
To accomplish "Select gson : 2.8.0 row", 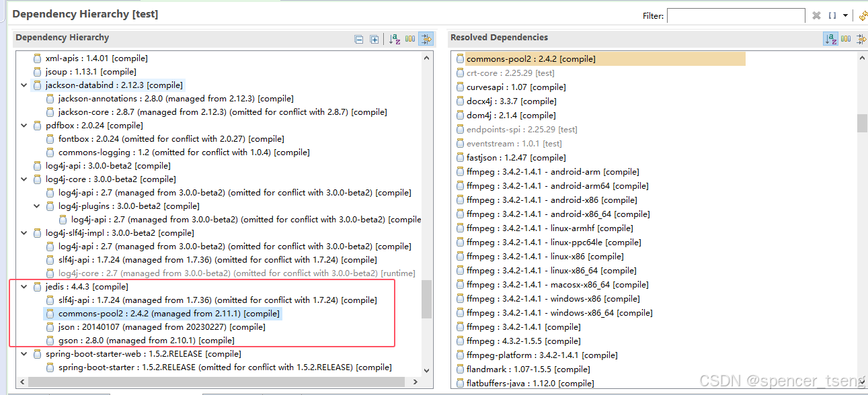I will point(146,341).
